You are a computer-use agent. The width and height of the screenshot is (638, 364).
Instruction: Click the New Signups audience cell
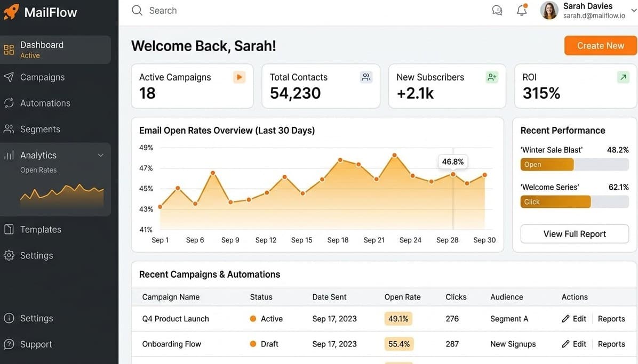click(x=513, y=344)
